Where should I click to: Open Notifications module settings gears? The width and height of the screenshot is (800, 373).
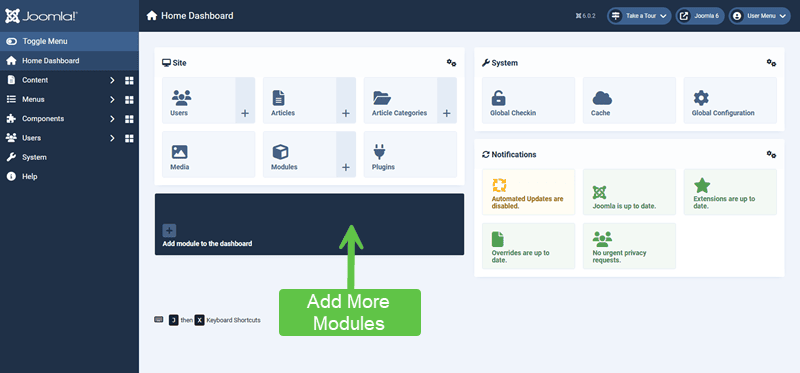click(x=771, y=154)
